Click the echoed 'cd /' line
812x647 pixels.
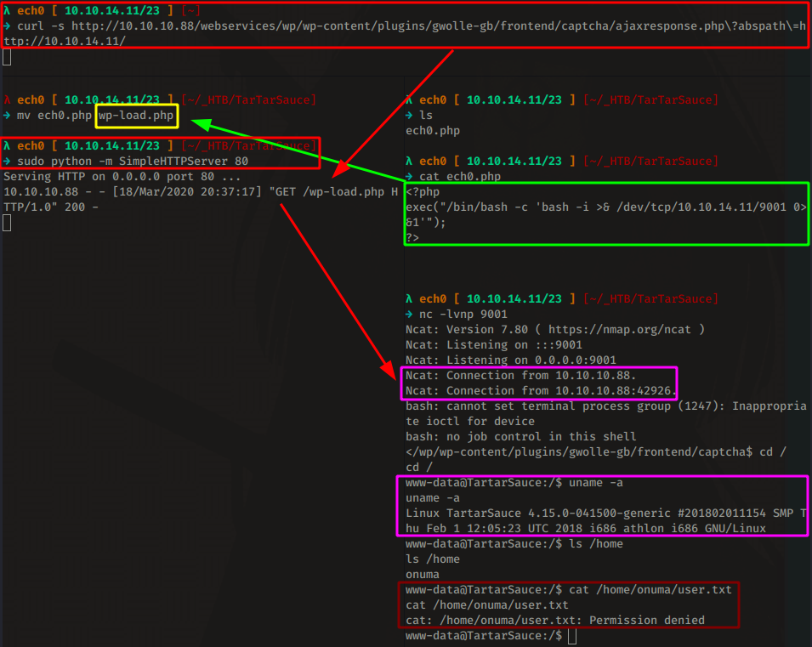(x=419, y=468)
